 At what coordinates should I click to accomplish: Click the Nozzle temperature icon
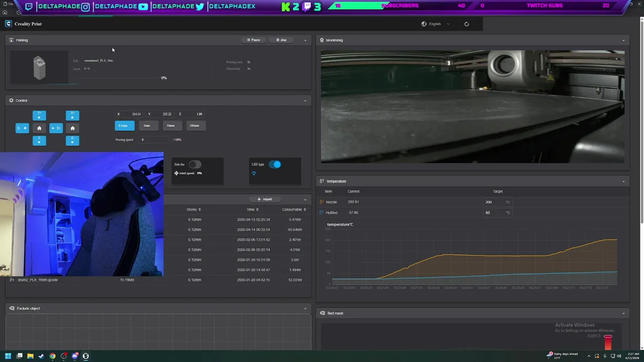[321, 202]
